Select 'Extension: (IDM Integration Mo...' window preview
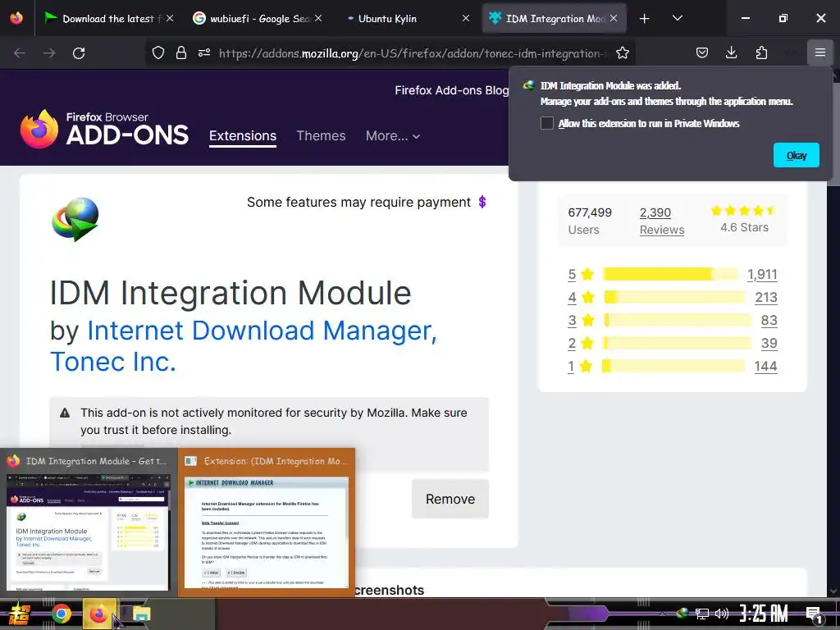Screen dimensions: 840x630 [x=267, y=522]
